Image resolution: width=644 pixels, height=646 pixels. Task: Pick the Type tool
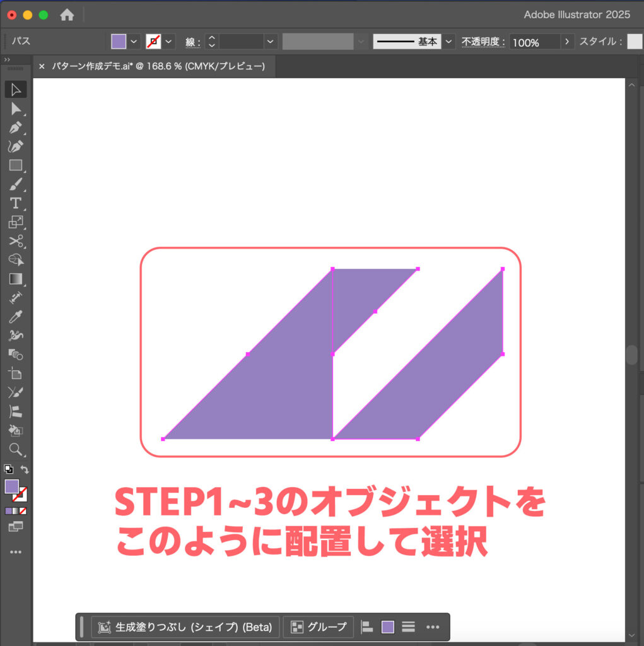point(16,203)
